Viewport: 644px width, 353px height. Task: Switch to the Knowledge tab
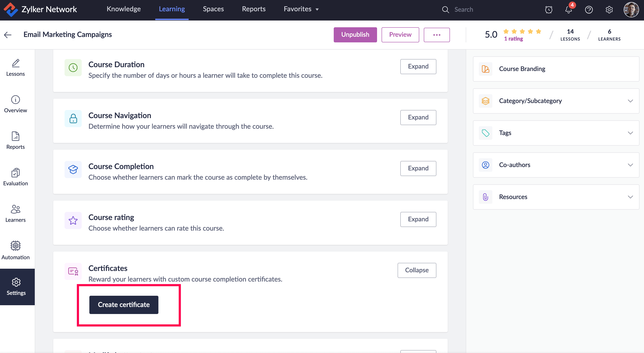pyautogui.click(x=123, y=9)
